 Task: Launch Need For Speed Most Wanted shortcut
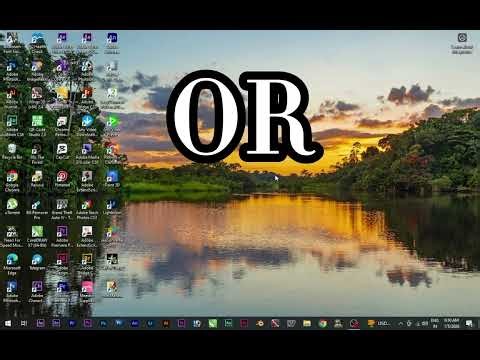point(12,237)
